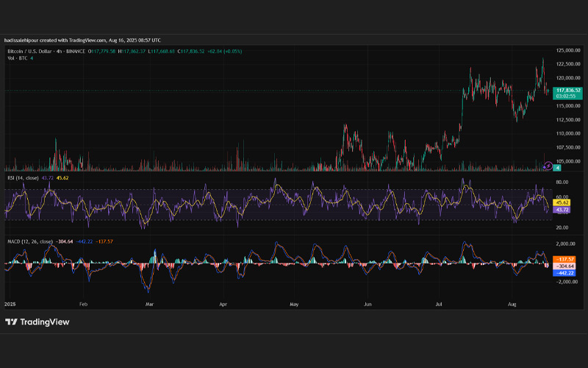This screenshot has width=588, height=368.
Task: Click the 112,500.00 price axis label
Action: click(567, 120)
